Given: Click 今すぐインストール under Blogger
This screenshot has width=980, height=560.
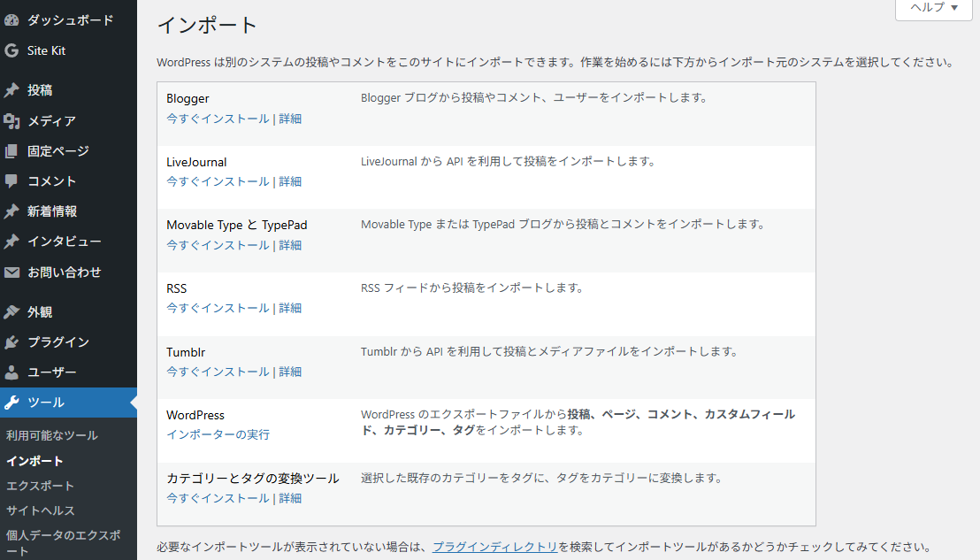Looking at the screenshot, I should (218, 119).
